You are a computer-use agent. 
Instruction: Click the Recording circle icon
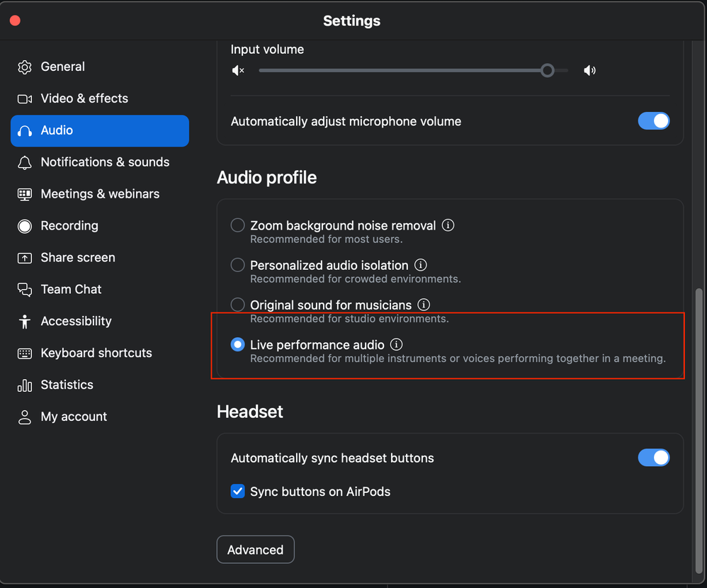(25, 226)
